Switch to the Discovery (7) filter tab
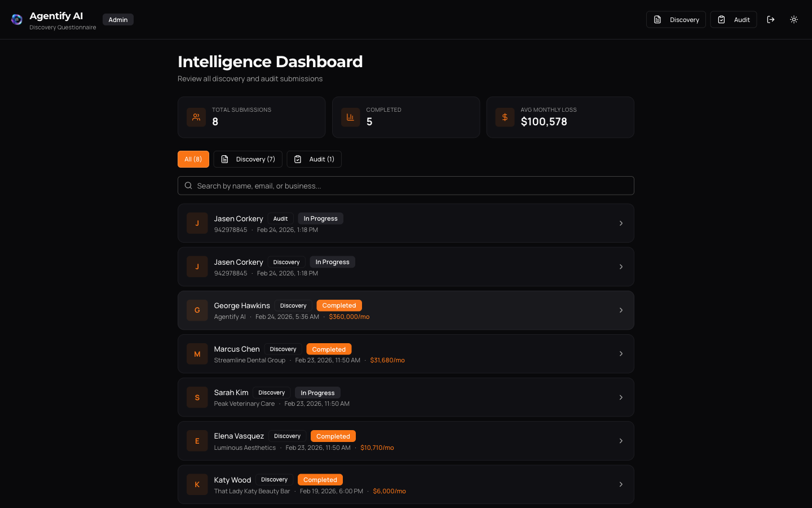The width and height of the screenshot is (812, 508). coord(248,159)
